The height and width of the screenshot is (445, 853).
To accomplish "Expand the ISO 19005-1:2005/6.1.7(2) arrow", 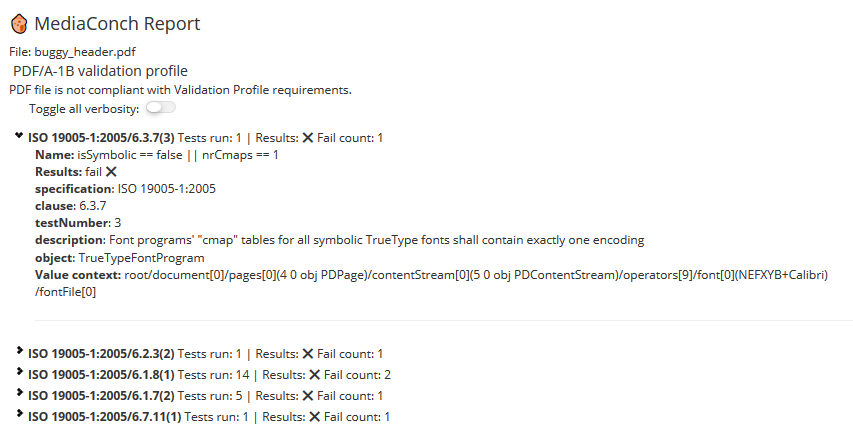I will pyautogui.click(x=20, y=392).
